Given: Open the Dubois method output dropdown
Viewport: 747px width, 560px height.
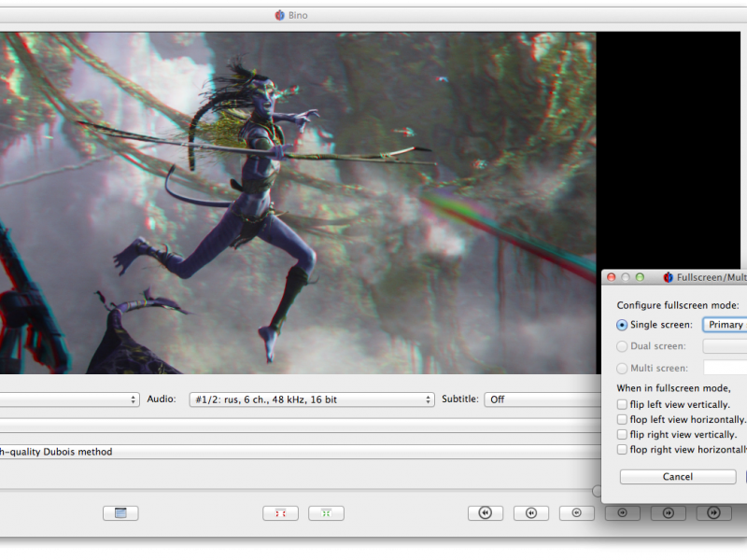Looking at the screenshot, I should 300,452.
